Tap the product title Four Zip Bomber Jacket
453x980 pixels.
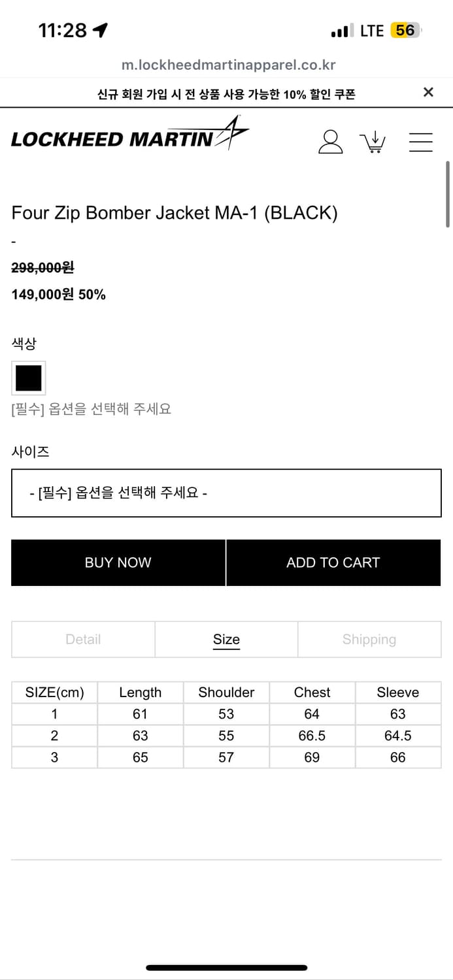click(x=175, y=213)
